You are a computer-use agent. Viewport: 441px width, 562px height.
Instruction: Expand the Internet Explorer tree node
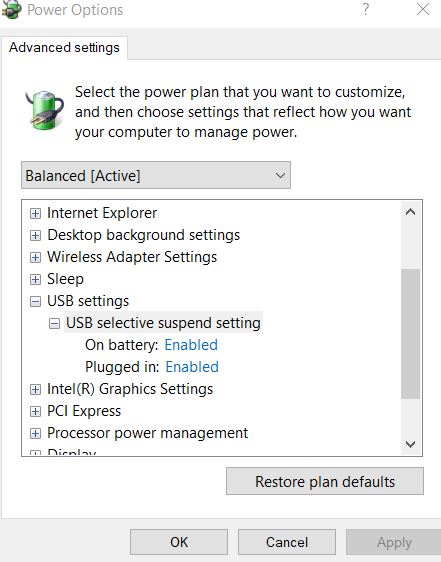pyautogui.click(x=35, y=214)
